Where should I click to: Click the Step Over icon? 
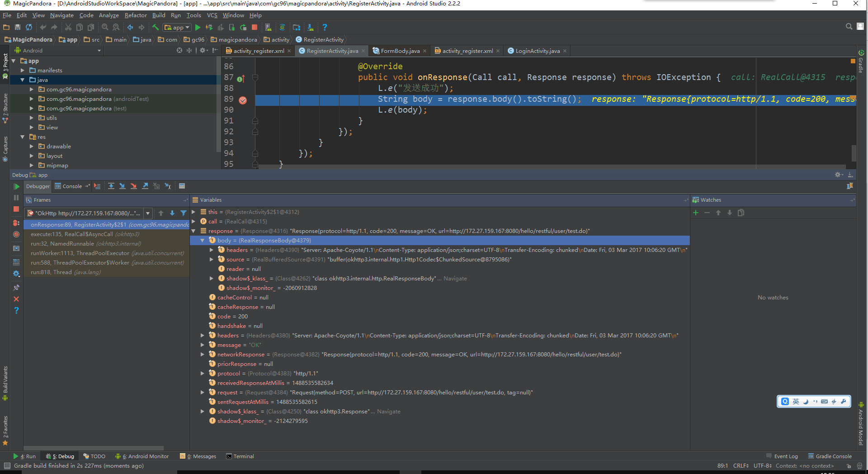(111, 186)
